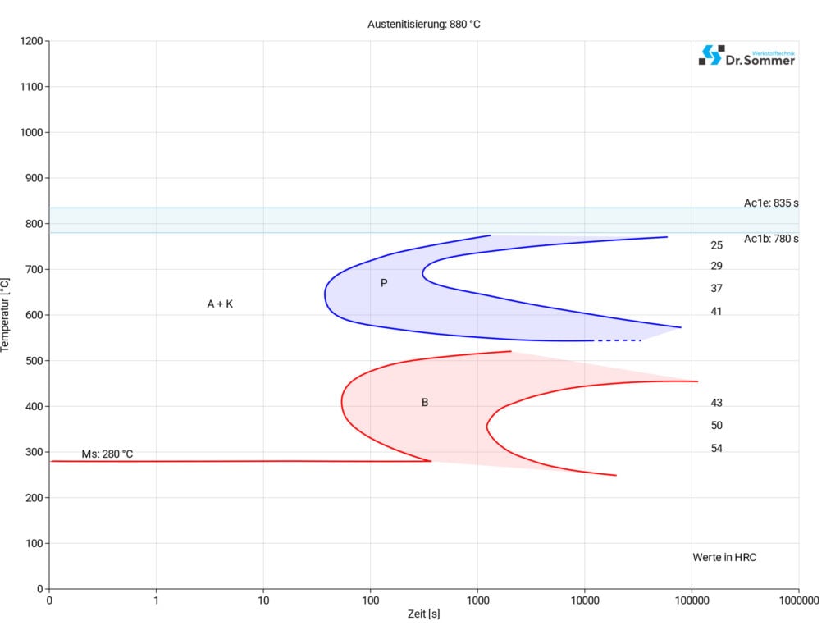The image size is (840, 630).
Task: Click the Dr. Sommer logo icon
Action: click(711, 55)
